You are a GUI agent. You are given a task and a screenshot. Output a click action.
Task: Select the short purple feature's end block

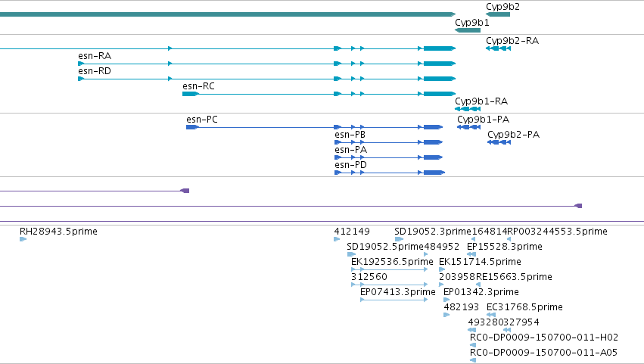click(185, 191)
